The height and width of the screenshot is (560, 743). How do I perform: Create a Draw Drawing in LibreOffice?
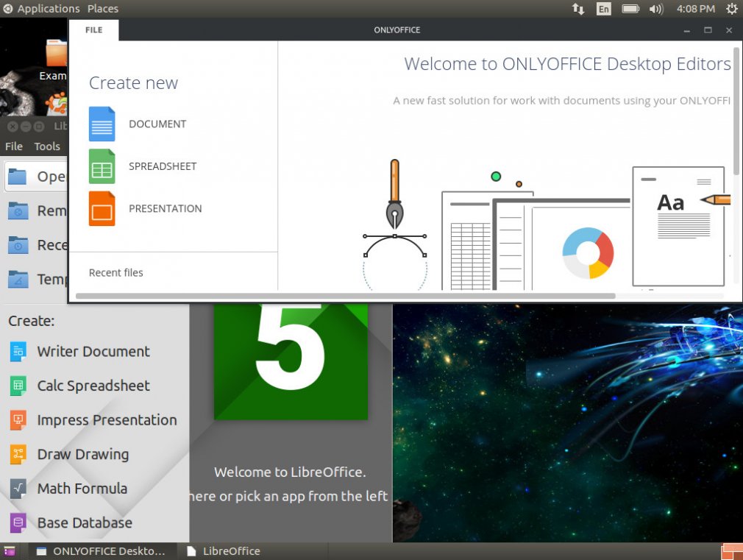[x=83, y=454]
